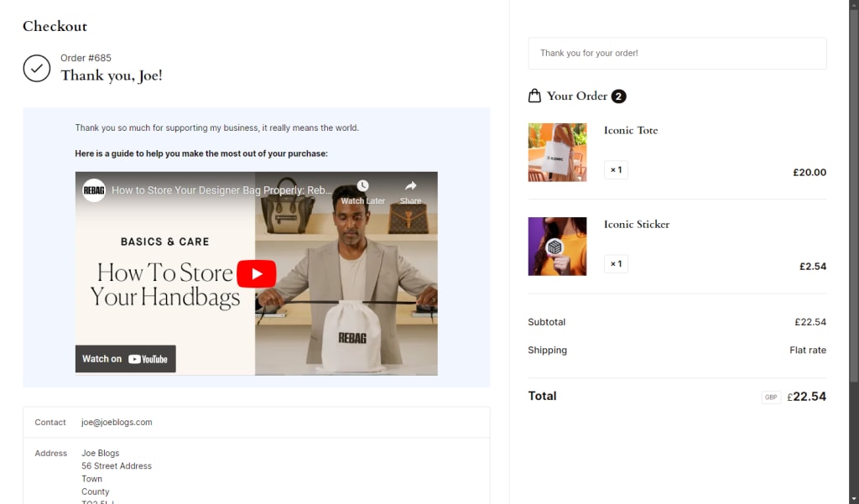Click the Total amount £22.54
Viewport: 859px width, 504px height.
tap(806, 397)
